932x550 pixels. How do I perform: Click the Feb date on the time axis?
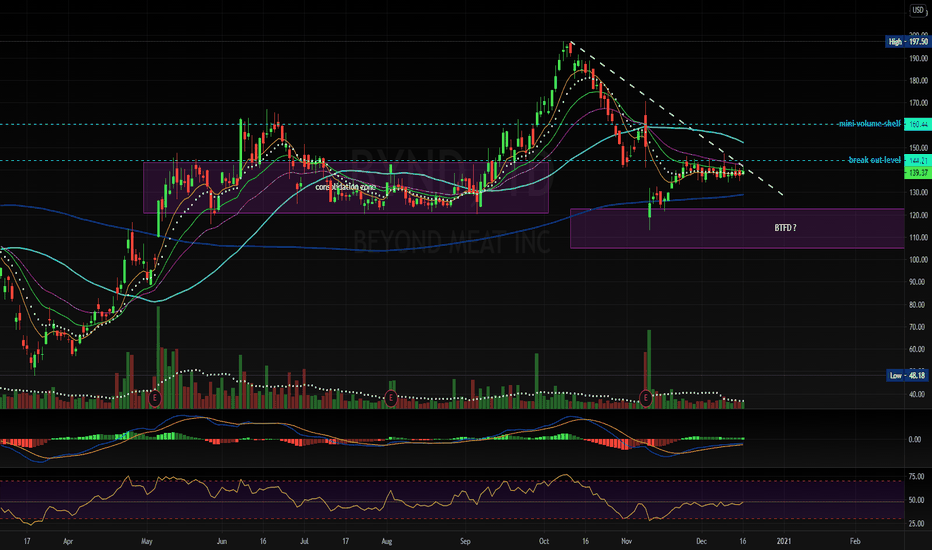855,541
